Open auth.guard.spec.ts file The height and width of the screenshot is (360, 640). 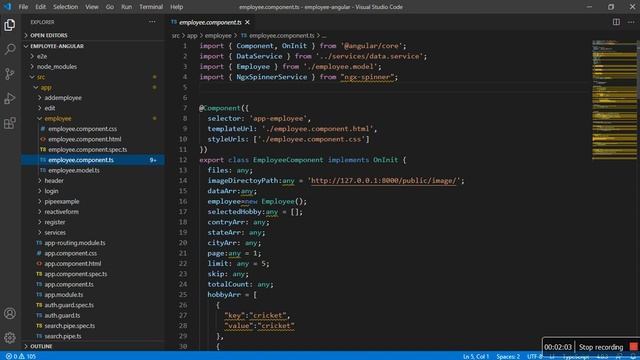coord(93,305)
